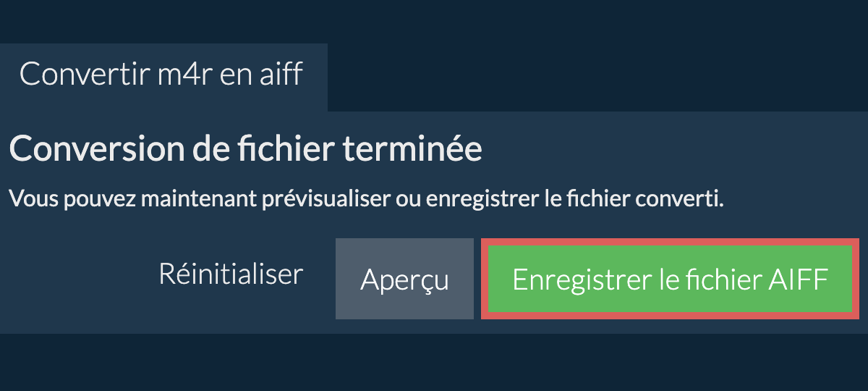Save the converted AIFF file

pos(670,279)
